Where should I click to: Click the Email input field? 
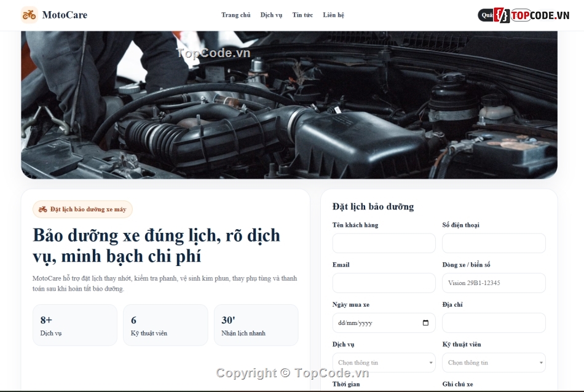pyautogui.click(x=384, y=283)
